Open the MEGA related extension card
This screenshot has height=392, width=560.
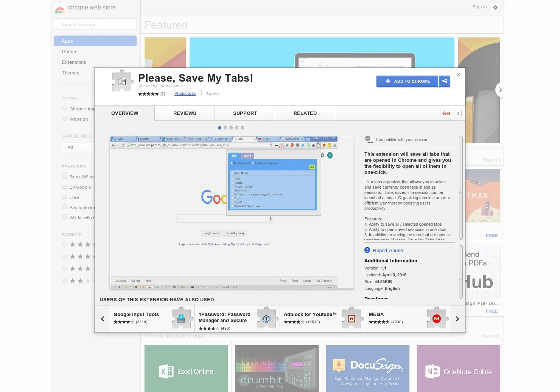[x=408, y=319]
